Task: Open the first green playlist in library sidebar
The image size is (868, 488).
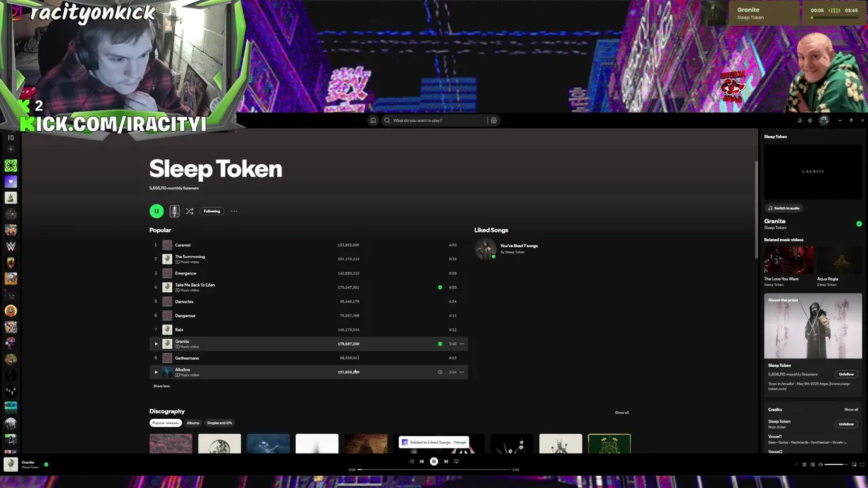Action: click(x=10, y=165)
